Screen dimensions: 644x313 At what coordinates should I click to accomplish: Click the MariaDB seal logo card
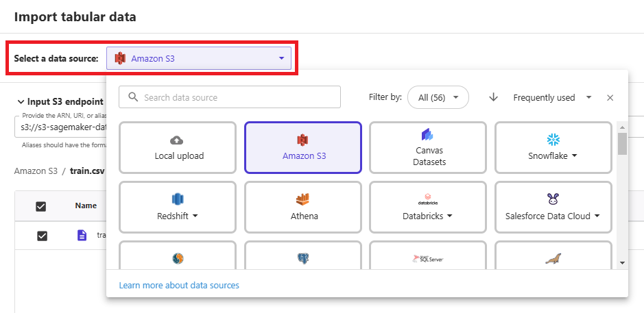[x=553, y=255]
